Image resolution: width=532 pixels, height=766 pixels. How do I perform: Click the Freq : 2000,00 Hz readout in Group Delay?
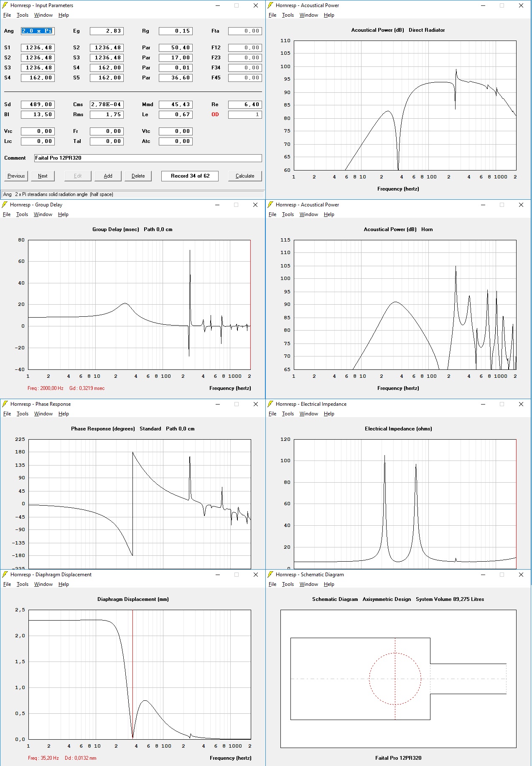46,388
